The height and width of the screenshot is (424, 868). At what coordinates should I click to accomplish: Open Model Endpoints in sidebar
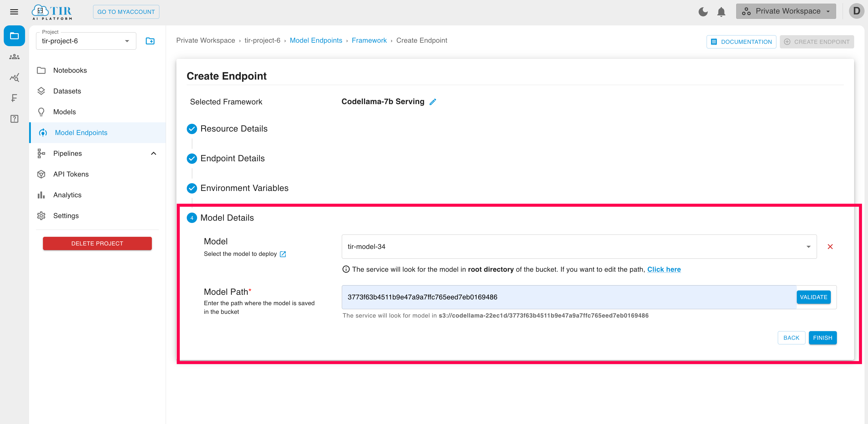[97, 133]
